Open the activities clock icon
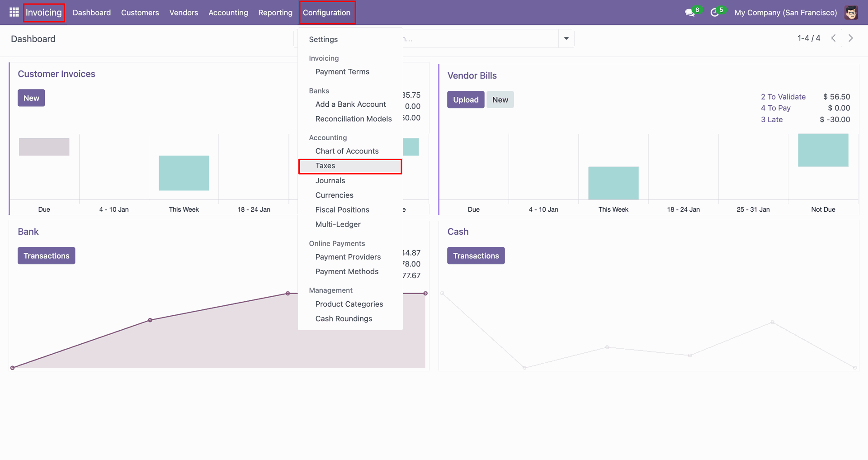Viewport: 868px width, 460px height. [714, 13]
